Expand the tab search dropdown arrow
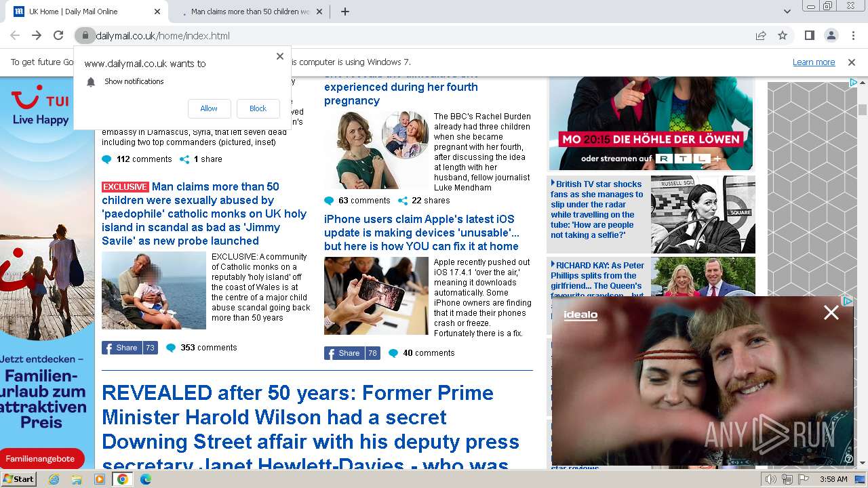Screen dimensions: 868x488 pyautogui.click(x=787, y=12)
